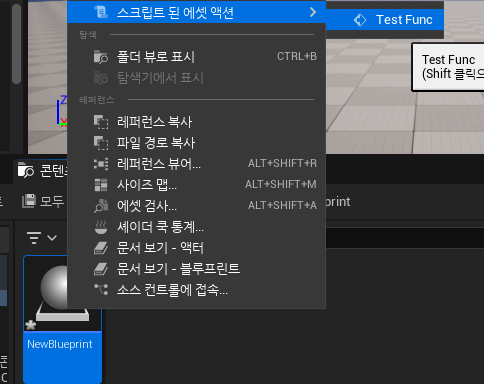Open 사이즈 맵...
Viewport: 484px width, 384px height.
coord(196,185)
